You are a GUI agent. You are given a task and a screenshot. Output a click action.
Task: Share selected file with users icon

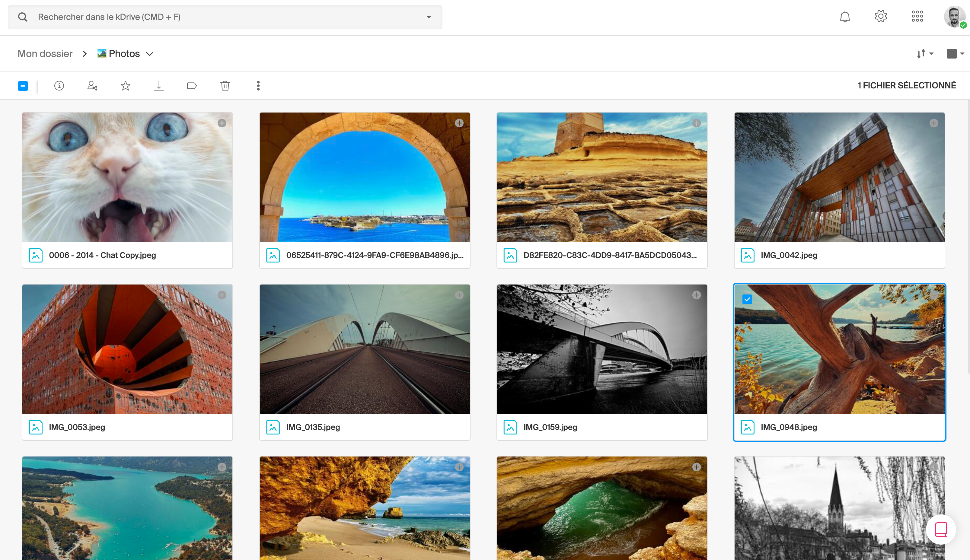tap(92, 86)
